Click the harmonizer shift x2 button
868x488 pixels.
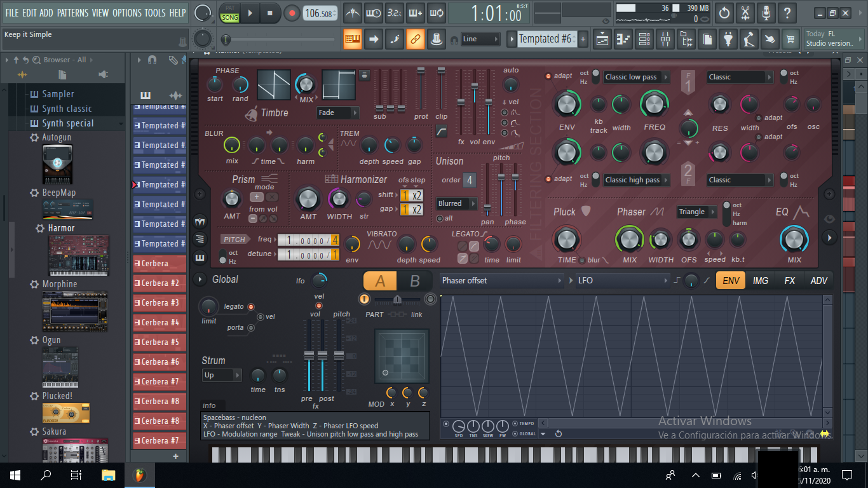click(416, 195)
